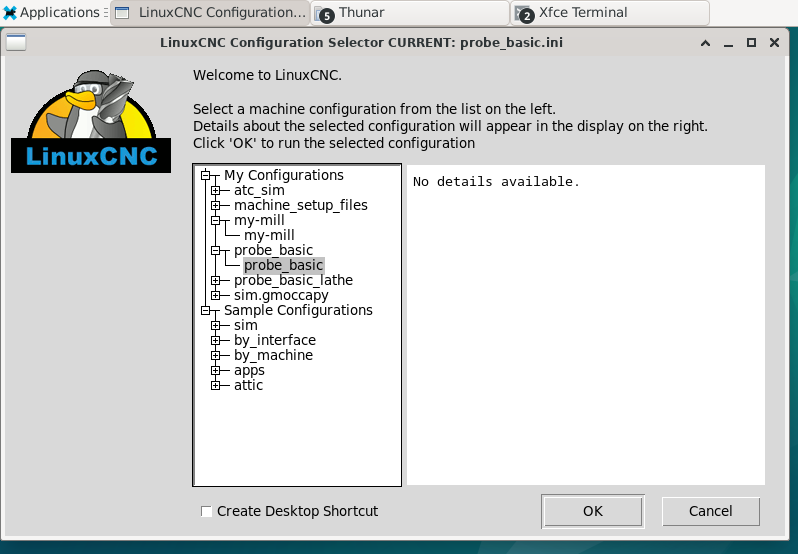Select the by_machine entry

(273, 355)
